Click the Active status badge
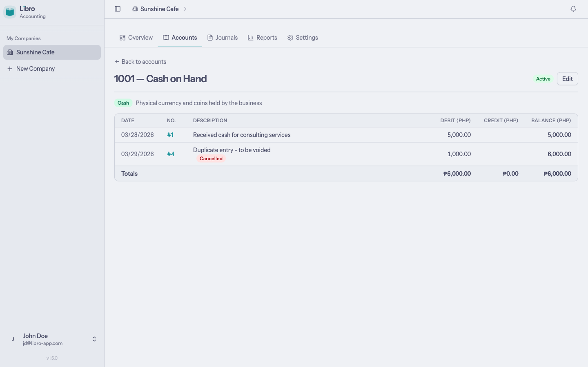 543,78
